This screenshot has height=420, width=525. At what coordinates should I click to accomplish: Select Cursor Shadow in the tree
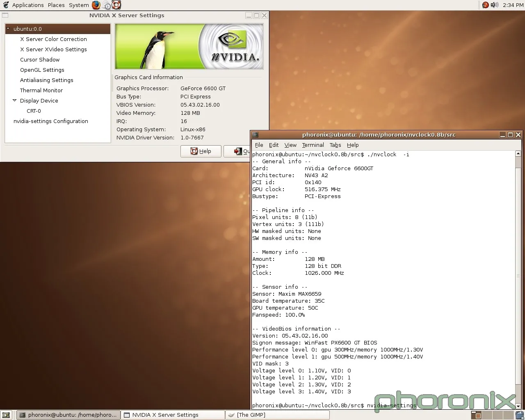[40, 59]
